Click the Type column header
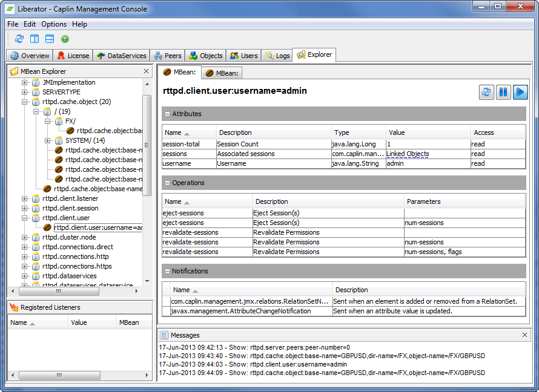 [x=359, y=132]
